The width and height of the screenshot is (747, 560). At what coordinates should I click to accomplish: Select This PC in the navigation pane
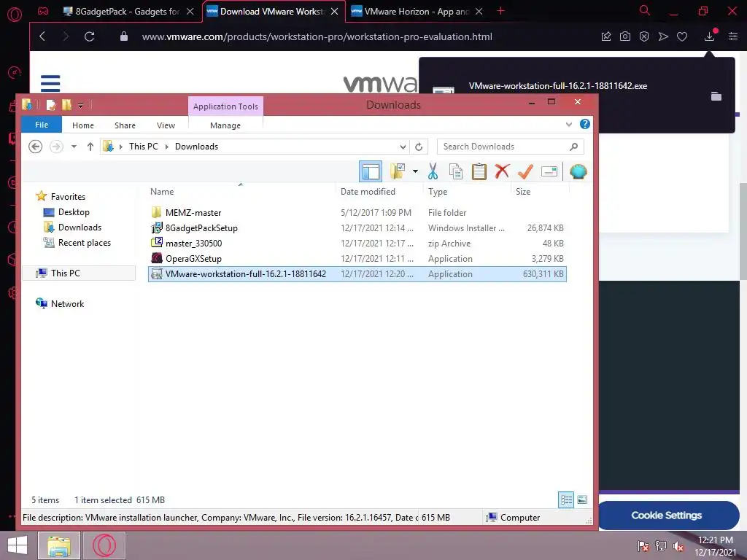click(65, 273)
